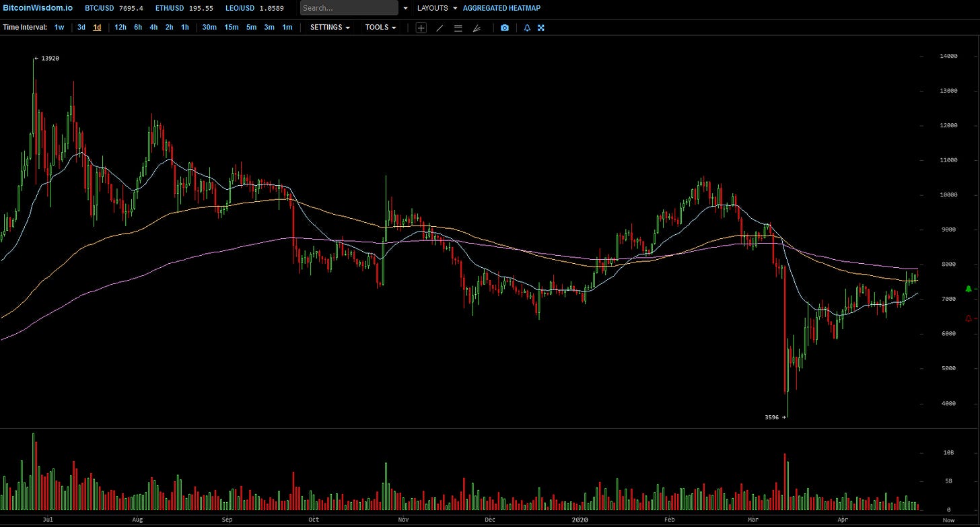Viewport: 980px width, 527px height.
Task: Open the TOOLS dropdown
Action: (380, 28)
